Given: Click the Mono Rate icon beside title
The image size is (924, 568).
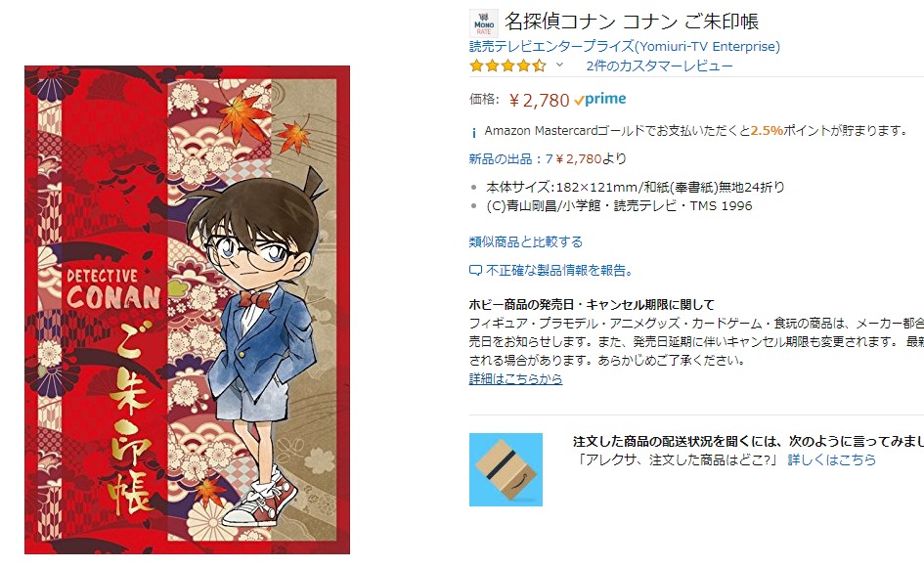Looking at the screenshot, I should (484, 23).
